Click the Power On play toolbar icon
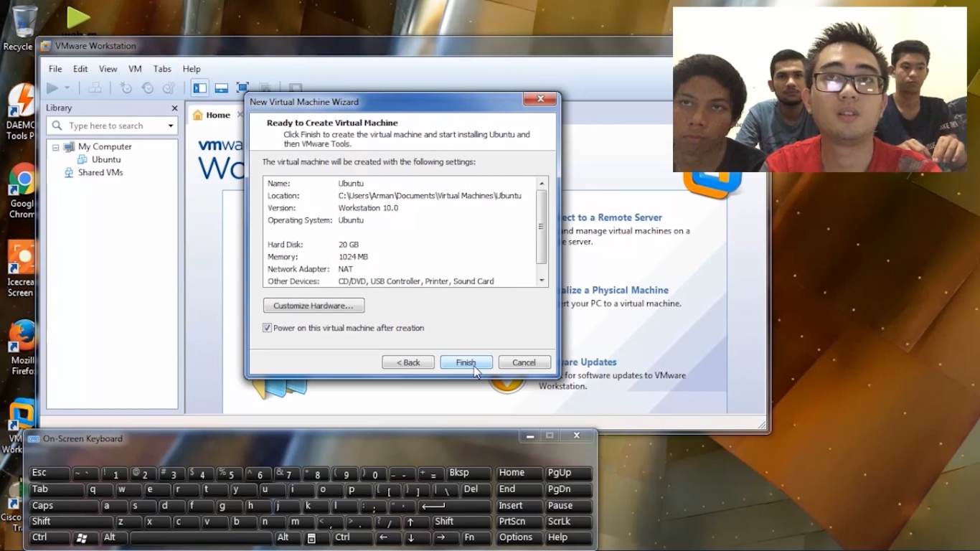Screen dimensions: 980x551 (52, 88)
